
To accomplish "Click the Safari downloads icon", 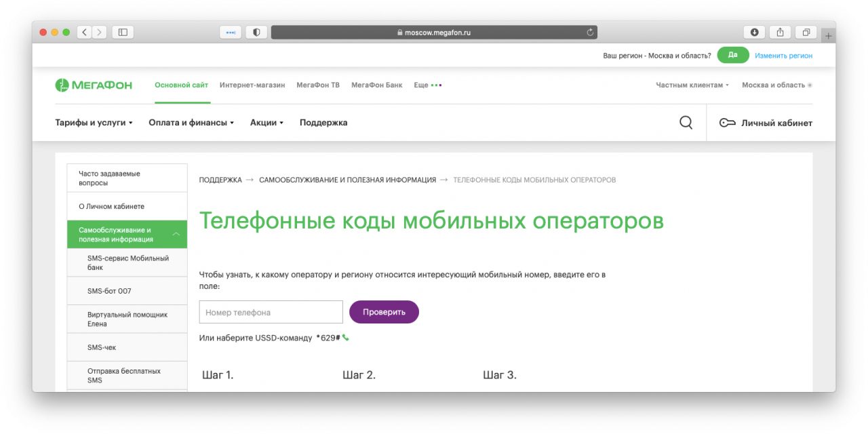I will [753, 31].
